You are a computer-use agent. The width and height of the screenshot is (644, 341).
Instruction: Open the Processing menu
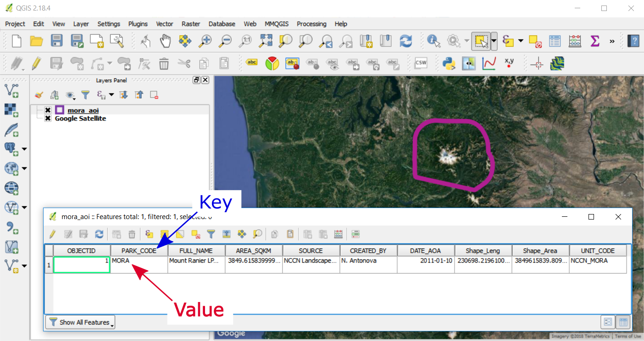(x=311, y=24)
